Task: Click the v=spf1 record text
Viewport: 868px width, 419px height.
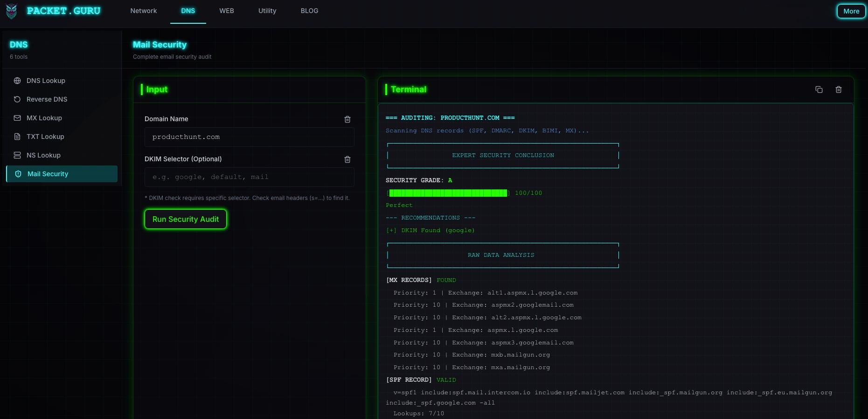Action: [609, 398]
